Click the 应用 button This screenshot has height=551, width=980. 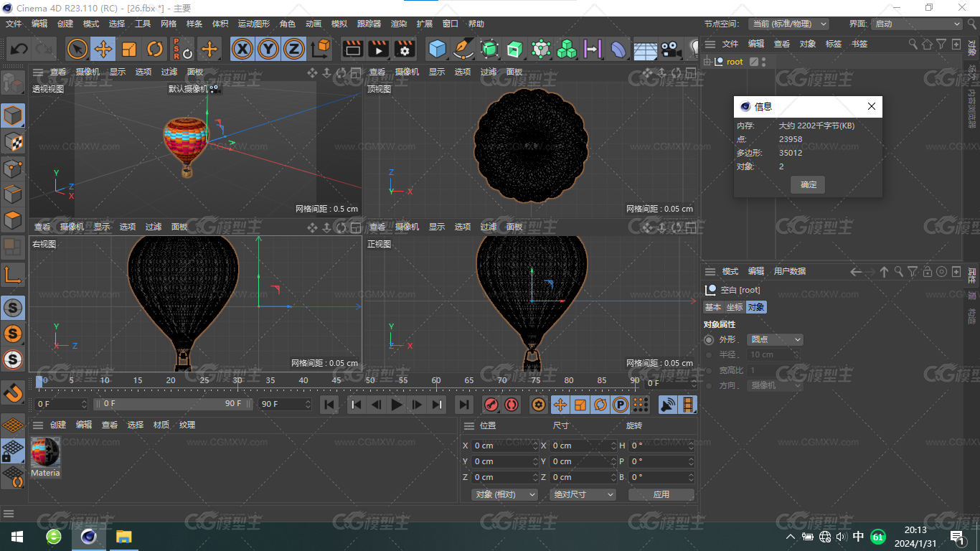pos(661,494)
